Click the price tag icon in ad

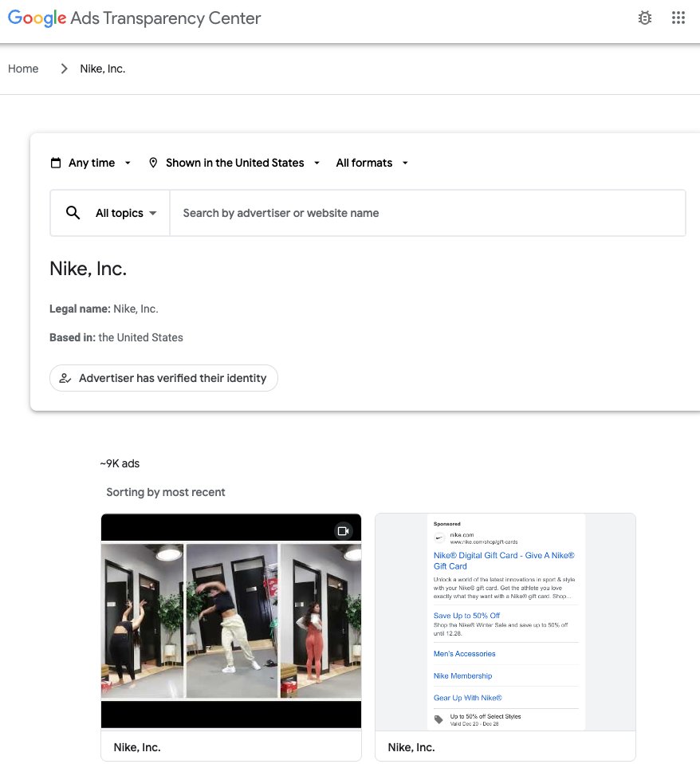[438, 719]
